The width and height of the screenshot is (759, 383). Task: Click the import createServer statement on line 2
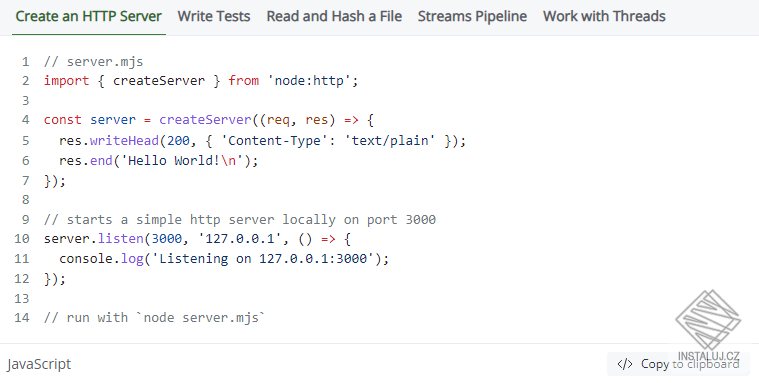click(201, 80)
